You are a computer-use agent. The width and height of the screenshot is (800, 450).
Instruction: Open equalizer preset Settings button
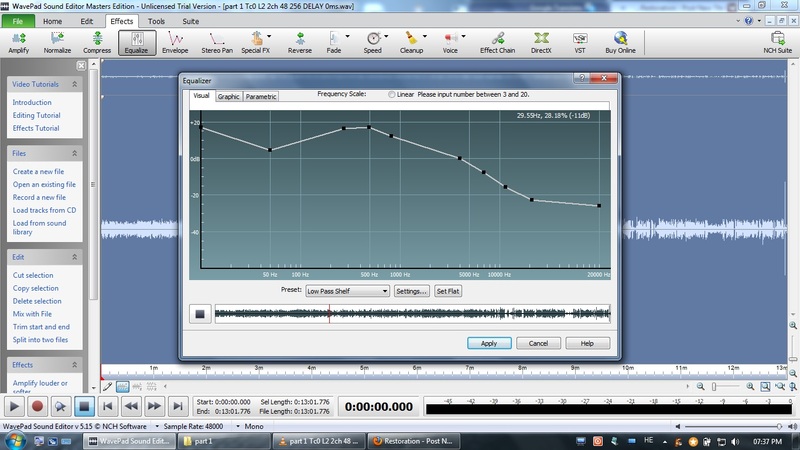(411, 291)
